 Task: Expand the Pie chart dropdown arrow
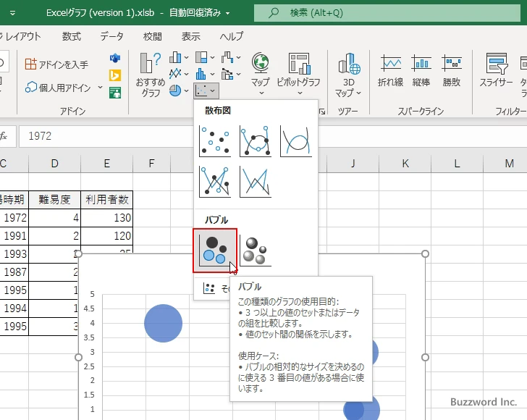(x=187, y=91)
